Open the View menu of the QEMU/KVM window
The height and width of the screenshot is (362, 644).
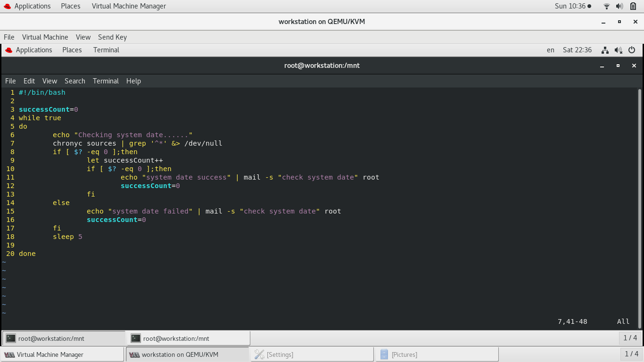[83, 37]
